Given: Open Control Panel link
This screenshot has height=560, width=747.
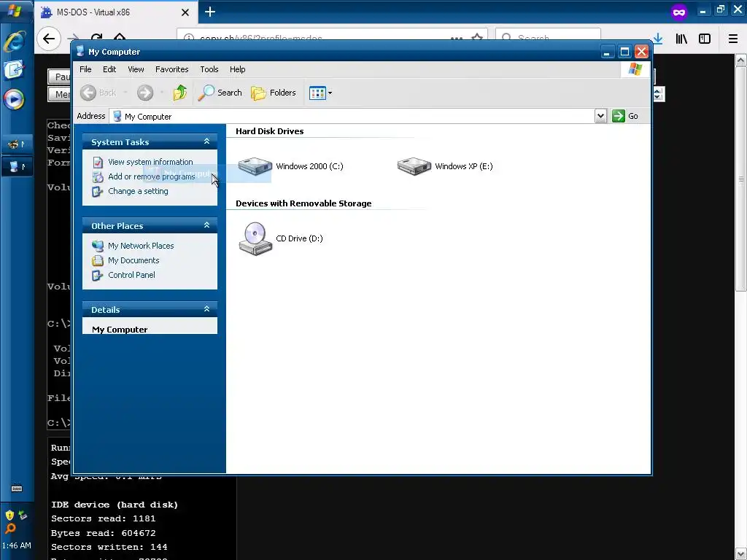Looking at the screenshot, I should pos(131,275).
